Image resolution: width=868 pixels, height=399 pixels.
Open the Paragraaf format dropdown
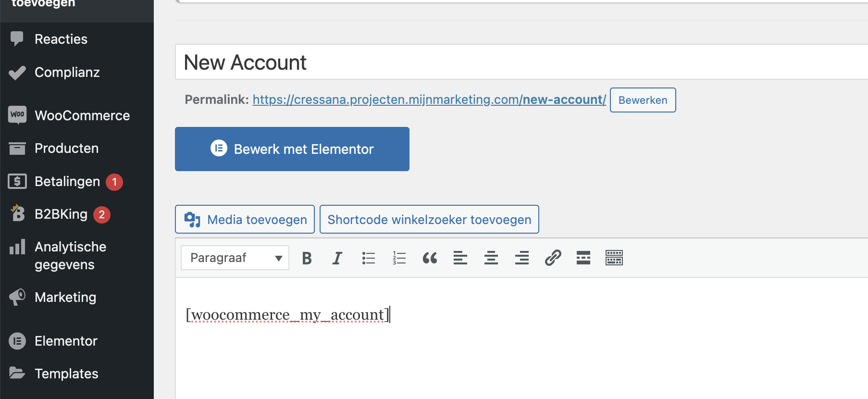click(235, 258)
